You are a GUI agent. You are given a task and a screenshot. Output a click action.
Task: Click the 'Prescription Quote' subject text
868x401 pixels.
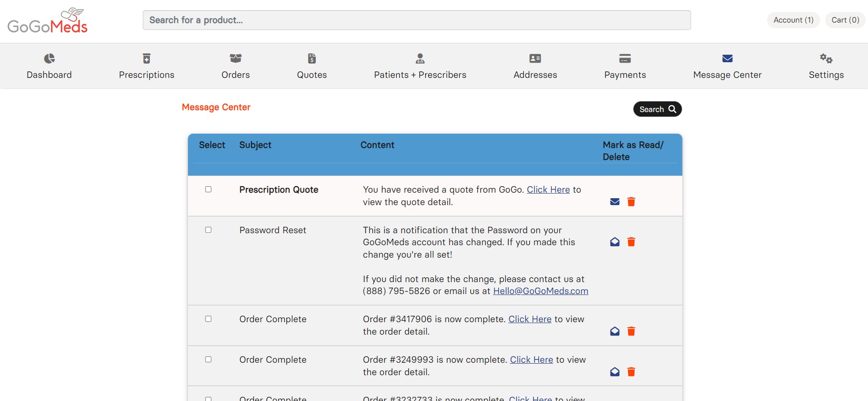click(x=279, y=189)
